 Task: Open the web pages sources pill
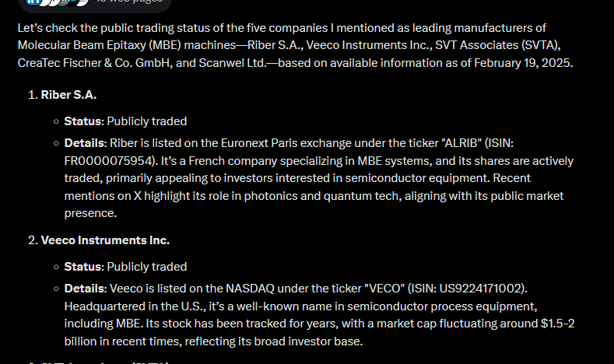(x=95, y=4)
